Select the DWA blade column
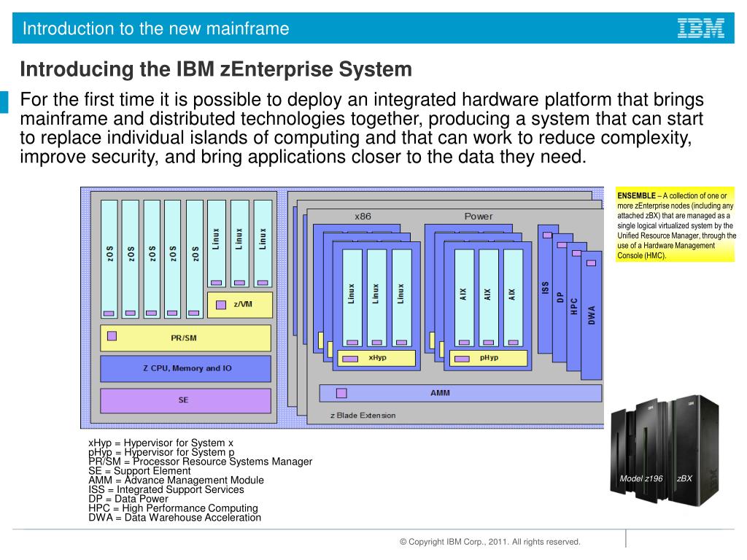Viewport: 747px width, 560px height. [x=591, y=315]
